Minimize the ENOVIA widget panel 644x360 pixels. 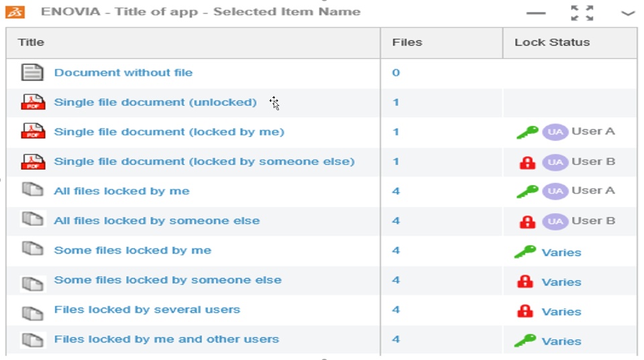[536, 13]
